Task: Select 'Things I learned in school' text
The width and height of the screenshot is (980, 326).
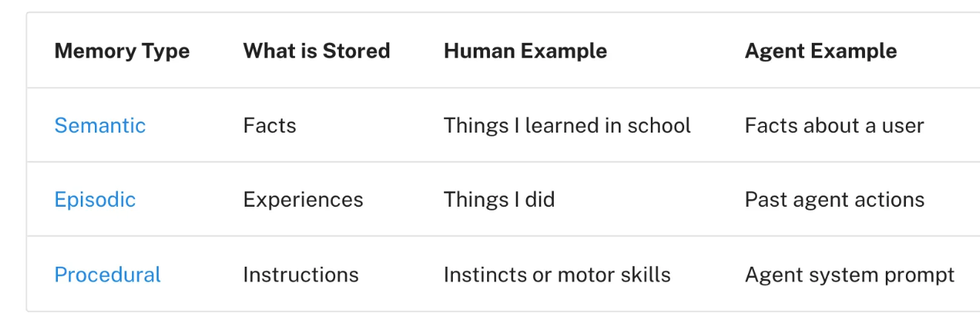Action: pos(567,125)
